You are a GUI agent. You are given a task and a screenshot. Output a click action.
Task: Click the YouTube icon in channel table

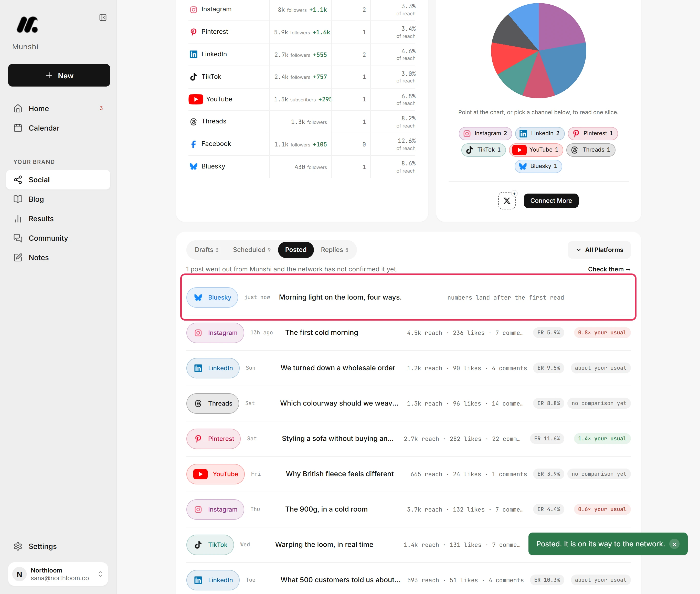click(196, 99)
